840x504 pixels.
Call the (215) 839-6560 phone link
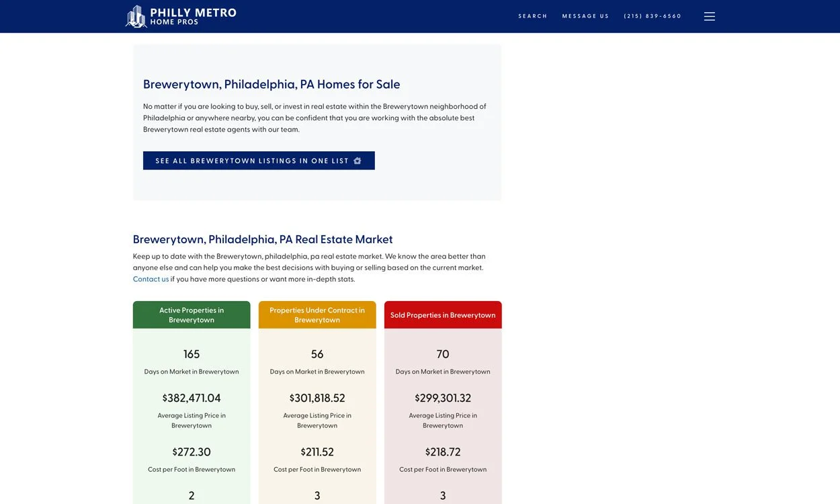click(653, 16)
